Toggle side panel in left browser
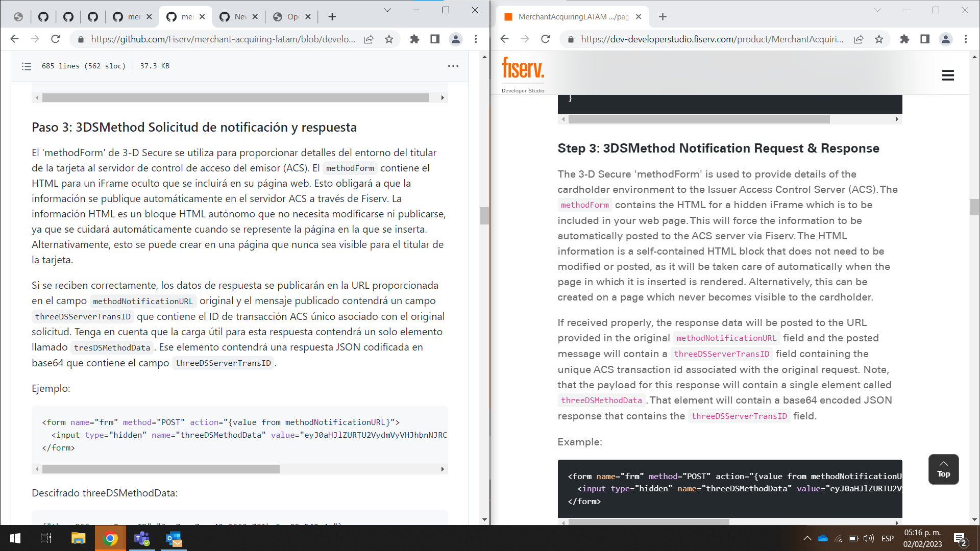The height and width of the screenshot is (551, 980). click(x=435, y=39)
